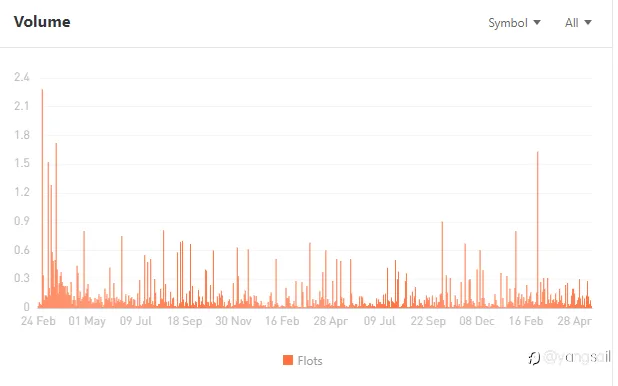
Task: Click the 30 Nov axis label
Action: [233, 321]
